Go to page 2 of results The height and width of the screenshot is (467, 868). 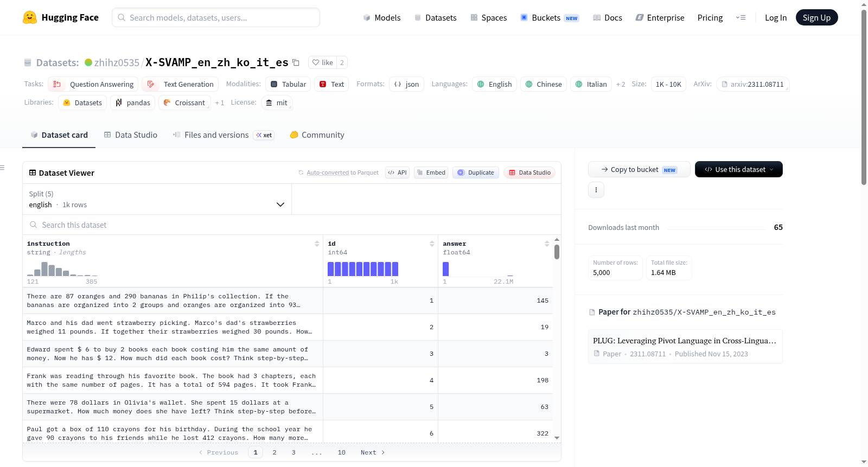(275, 452)
